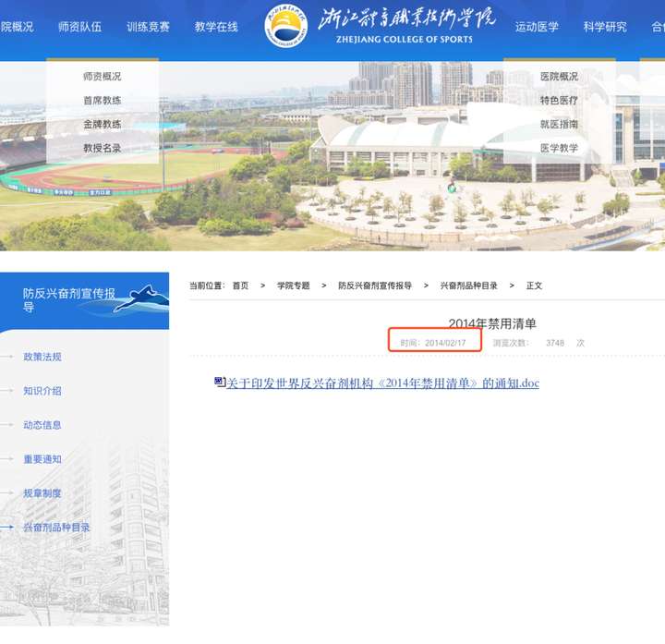Open 规章制度 in the sidebar
665x644 pixels.
coord(42,493)
